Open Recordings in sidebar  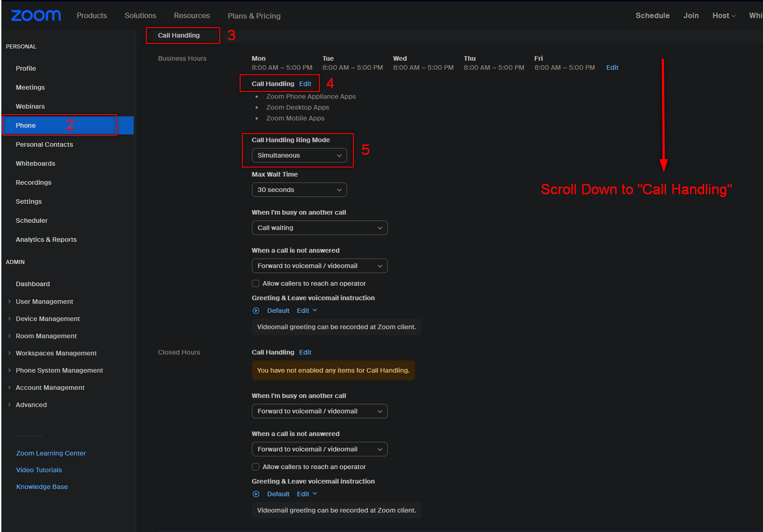pos(34,182)
